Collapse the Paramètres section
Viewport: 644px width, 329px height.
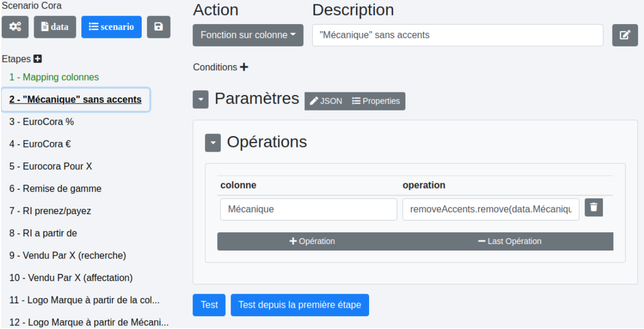[x=201, y=100]
